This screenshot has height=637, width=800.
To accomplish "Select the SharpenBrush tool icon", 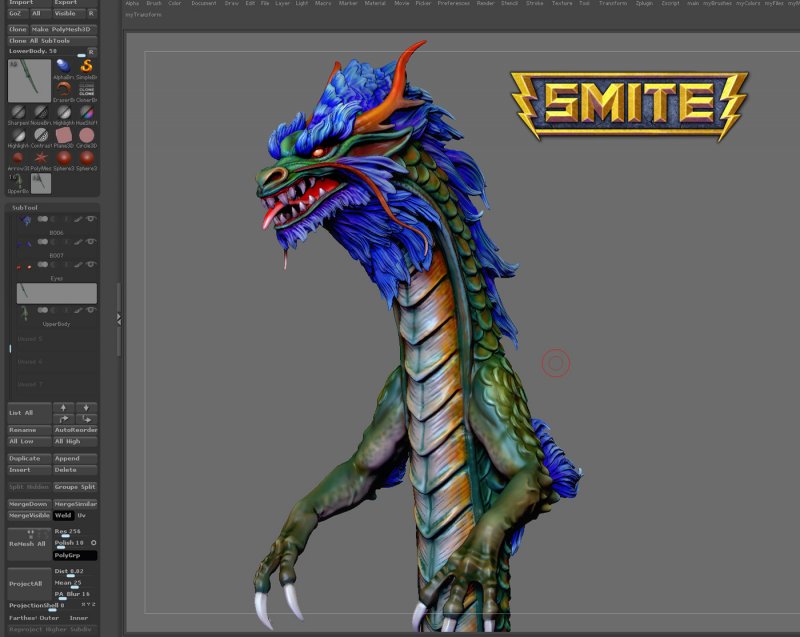I will pos(18,112).
